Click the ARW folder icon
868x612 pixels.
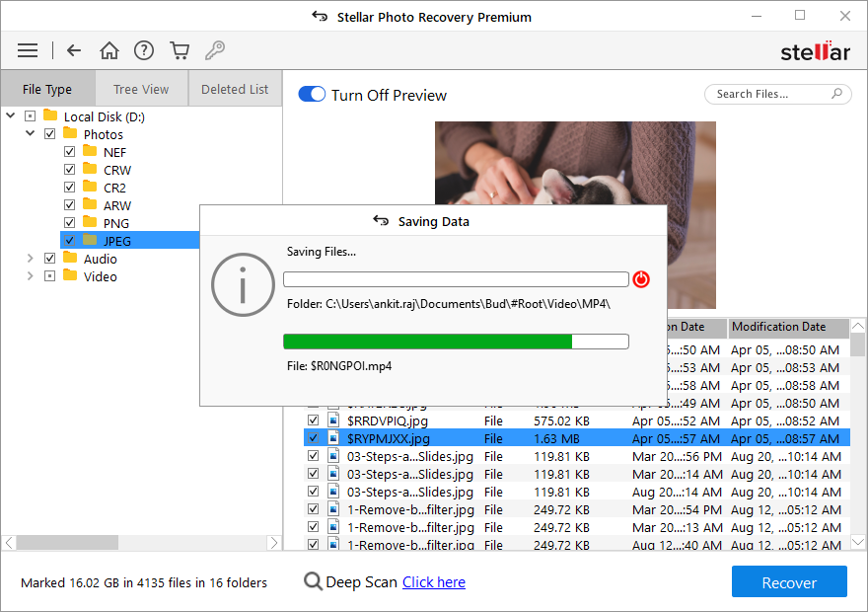(90, 204)
